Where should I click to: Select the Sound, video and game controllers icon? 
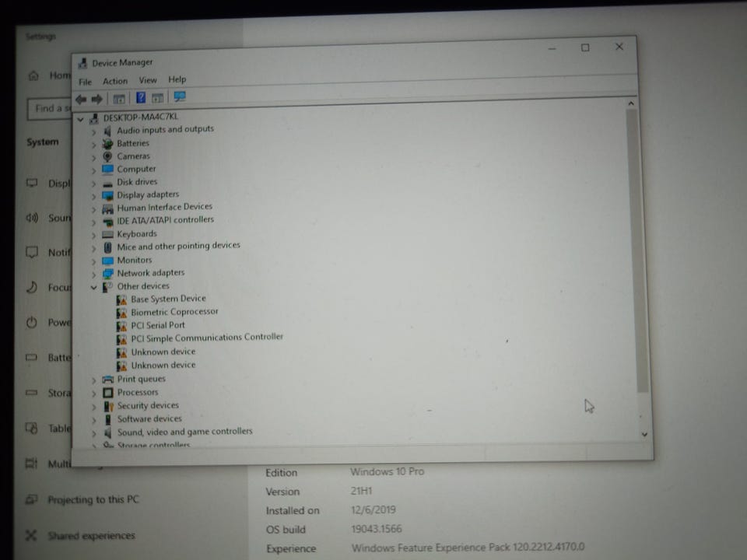click(108, 432)
